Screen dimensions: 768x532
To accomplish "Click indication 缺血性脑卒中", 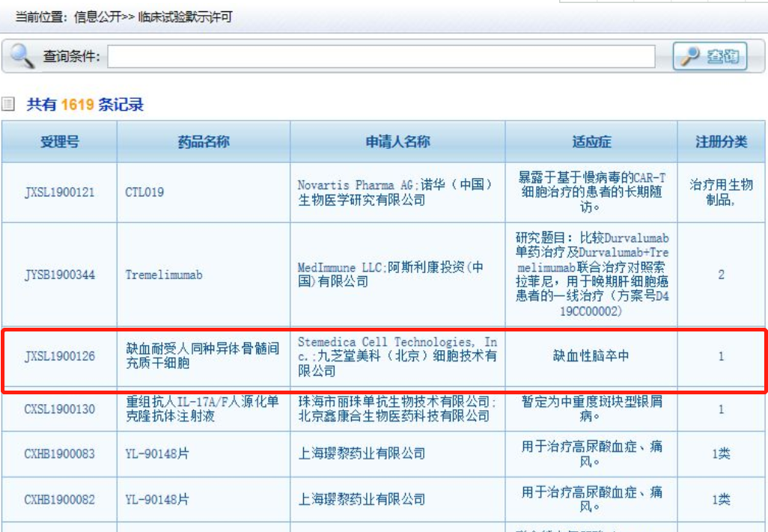I will click(591, 356).
